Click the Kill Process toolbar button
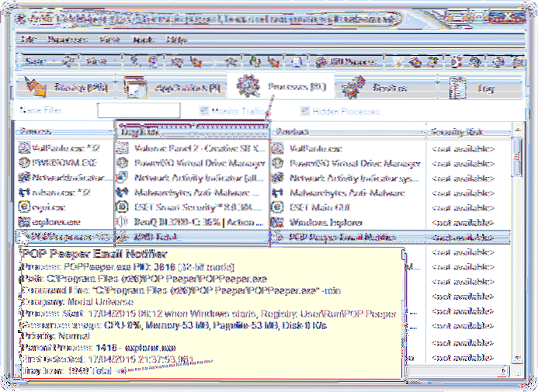 coord(347,62)
